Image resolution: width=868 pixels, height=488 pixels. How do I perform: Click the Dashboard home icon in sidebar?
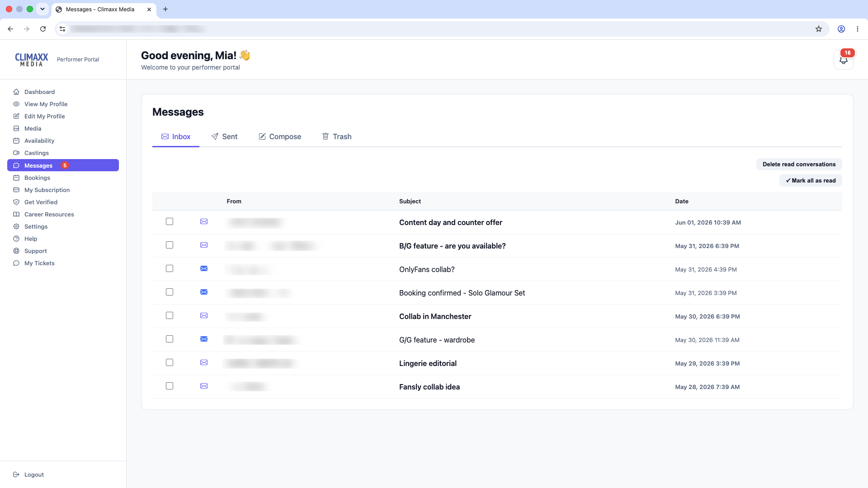(x=16, y=92)
